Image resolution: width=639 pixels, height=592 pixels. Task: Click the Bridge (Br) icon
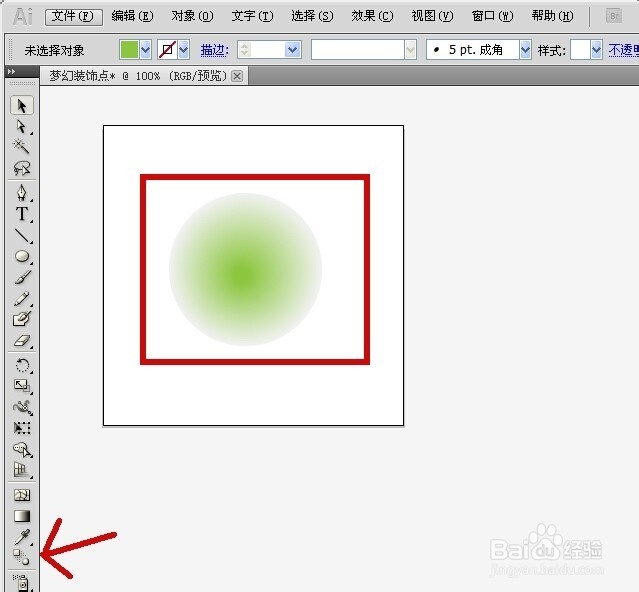(x=614, y=16)
